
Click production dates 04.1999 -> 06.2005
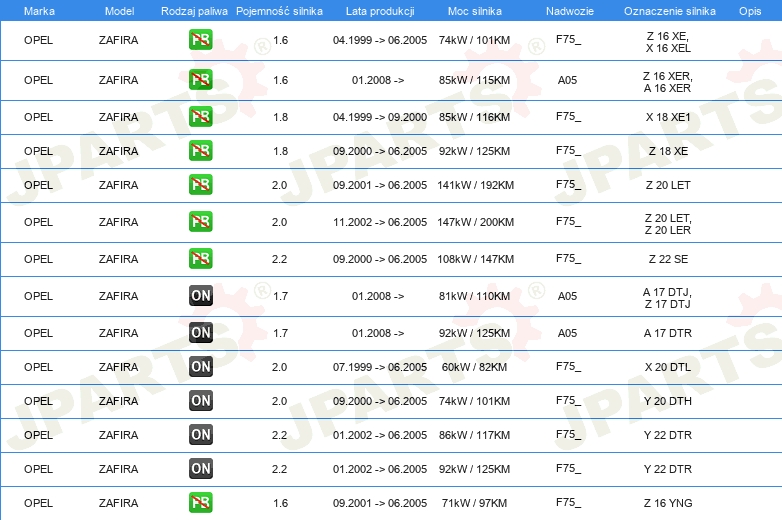point(380,40)
